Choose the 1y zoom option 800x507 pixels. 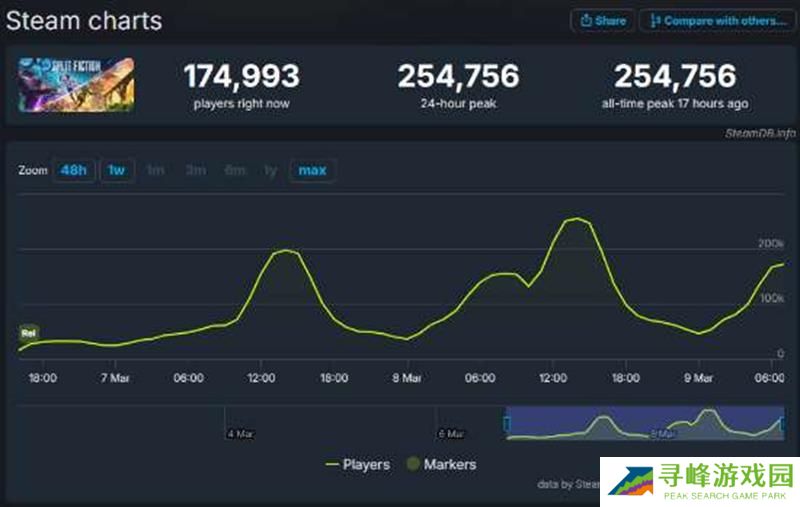coord(270,170)
